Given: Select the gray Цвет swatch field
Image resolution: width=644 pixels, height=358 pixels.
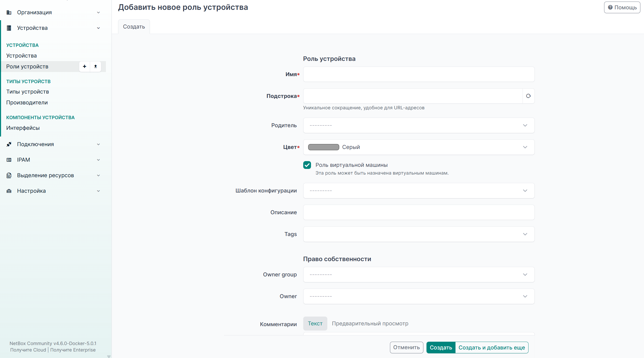Looking at the screenshot, I should [419, 147].
